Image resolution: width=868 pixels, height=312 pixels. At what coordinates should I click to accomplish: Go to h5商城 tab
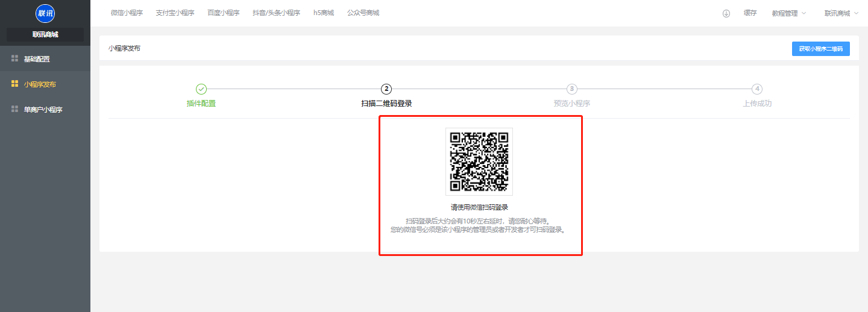point(324,13)
